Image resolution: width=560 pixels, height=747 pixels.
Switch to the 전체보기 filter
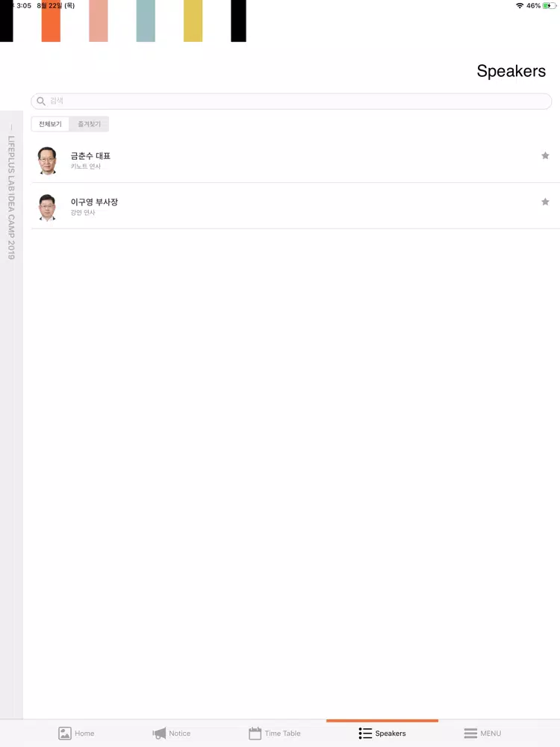pos(50,124)
